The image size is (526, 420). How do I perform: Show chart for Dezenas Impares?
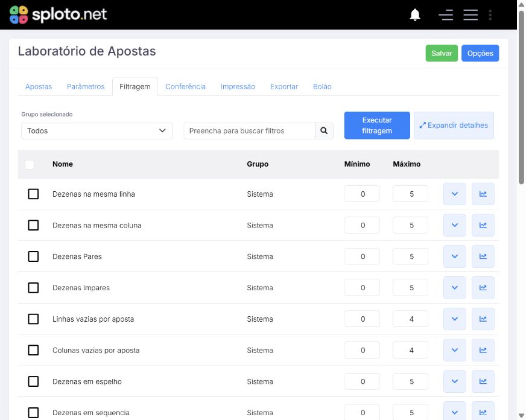483,287
